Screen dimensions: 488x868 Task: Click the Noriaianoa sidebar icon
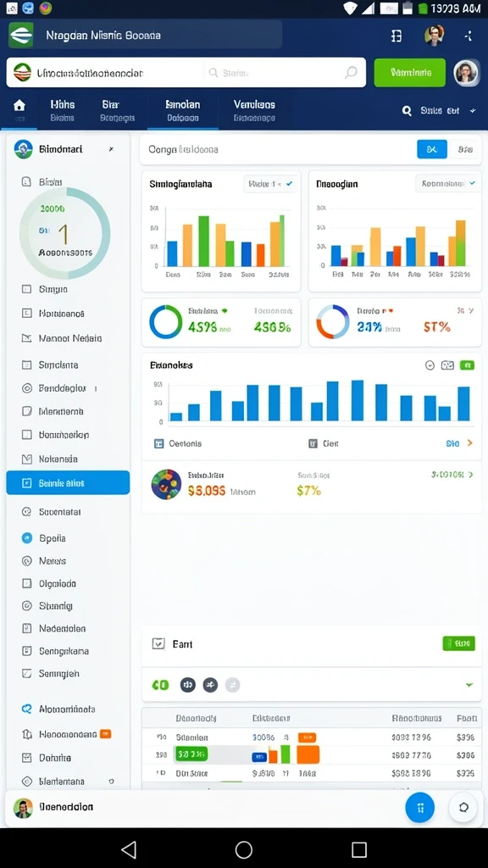pyautogui.click(x=26, y=314)
